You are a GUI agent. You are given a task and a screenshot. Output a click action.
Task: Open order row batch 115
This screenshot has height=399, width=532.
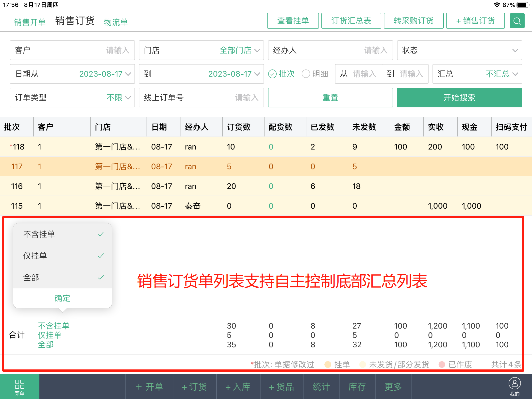point(266,206)
